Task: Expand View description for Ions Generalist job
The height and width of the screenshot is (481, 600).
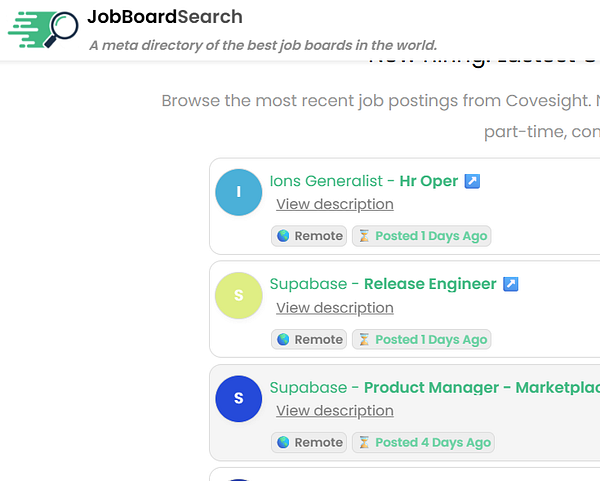Action: (335, 204)
